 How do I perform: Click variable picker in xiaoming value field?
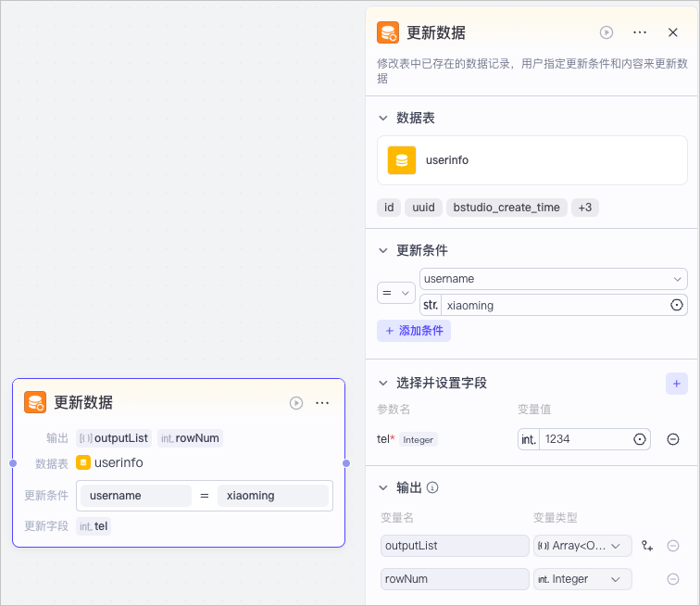click(676, 305)
